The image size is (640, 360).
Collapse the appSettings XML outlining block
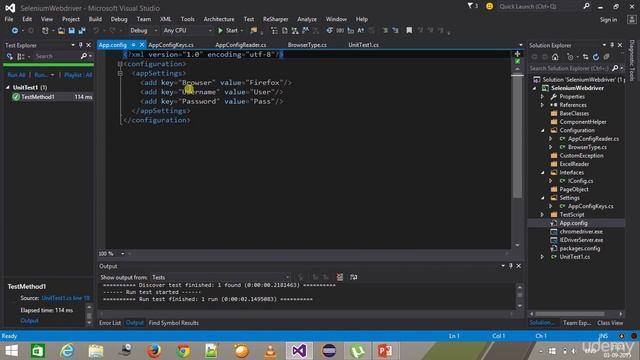[x=120, y=73]
